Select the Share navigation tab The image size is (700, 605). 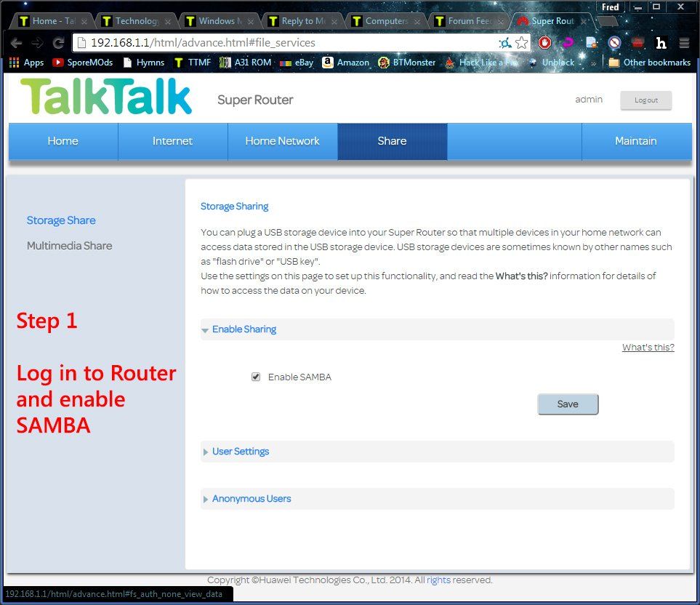click(393, 141)
